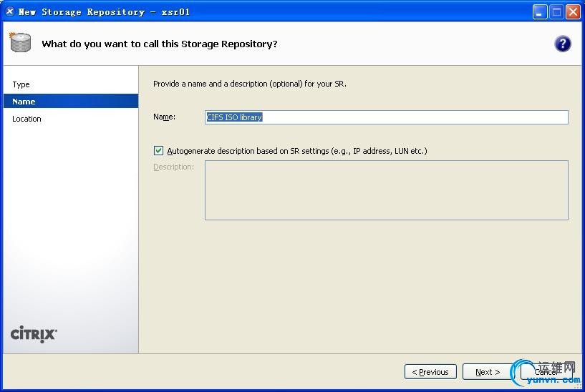Close the New Storage Repository window

tap(573, 12)
